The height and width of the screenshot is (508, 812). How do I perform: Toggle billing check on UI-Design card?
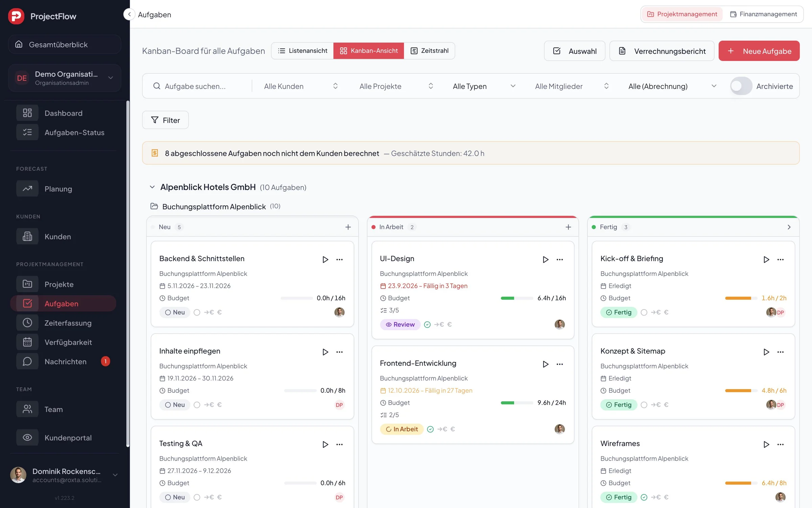pyautogui.click(x=427, y=324)
